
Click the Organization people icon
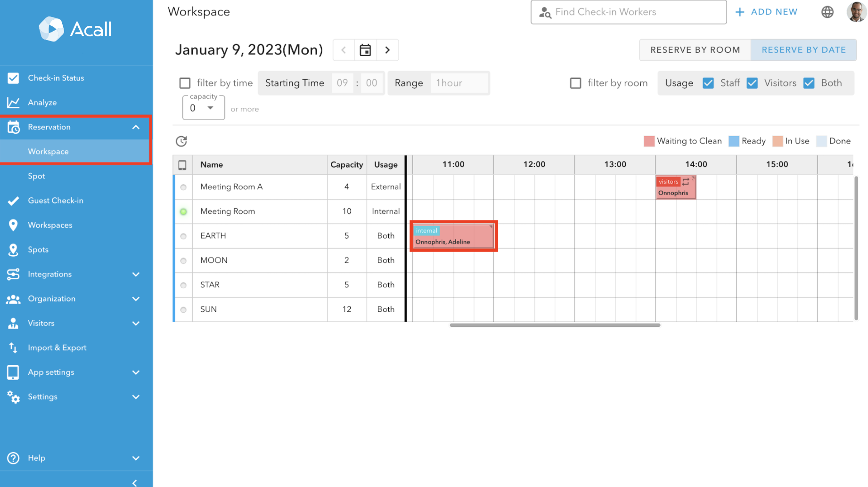pos(13,299)
